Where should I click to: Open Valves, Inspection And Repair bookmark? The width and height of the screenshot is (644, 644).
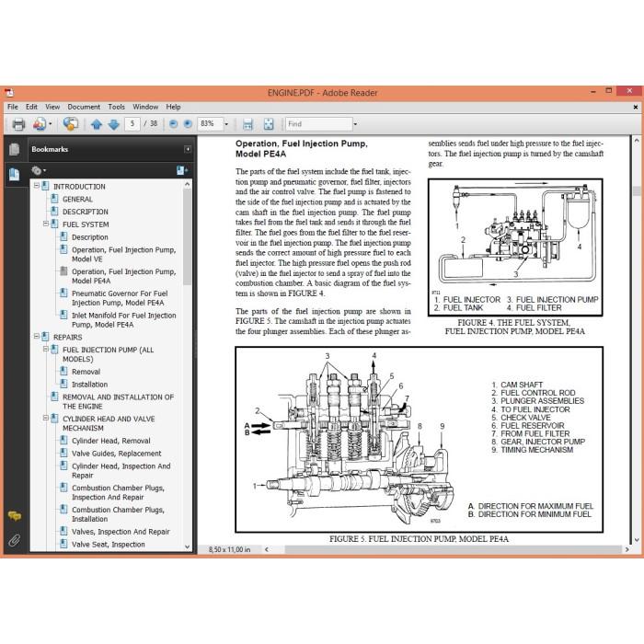click(x=121, y=532)
